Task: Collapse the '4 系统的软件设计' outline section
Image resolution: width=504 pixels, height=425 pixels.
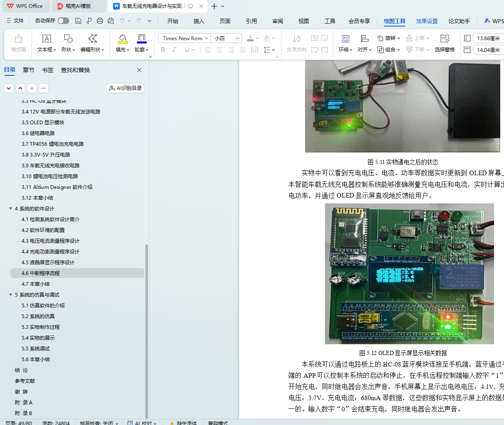Action: (x=11, y=209)
